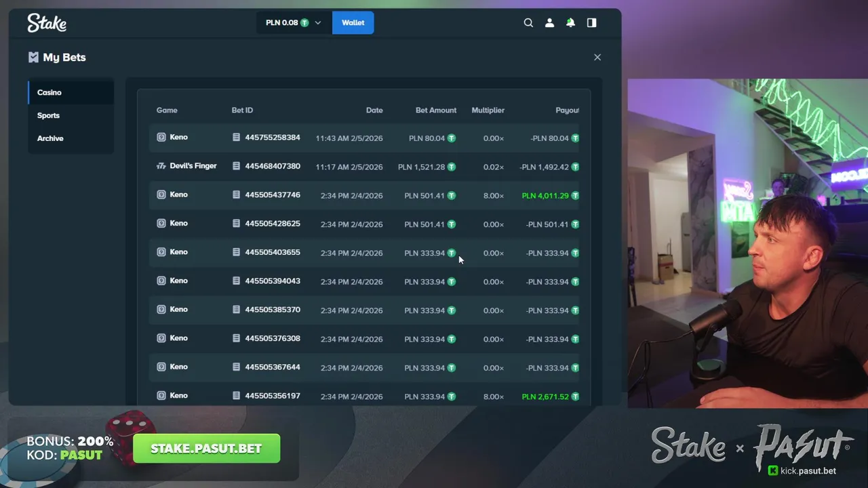Click the bet receipt icon for 445505367644
Image resolution: width=868 pixels, height=488 pixels.
(236, 367)
